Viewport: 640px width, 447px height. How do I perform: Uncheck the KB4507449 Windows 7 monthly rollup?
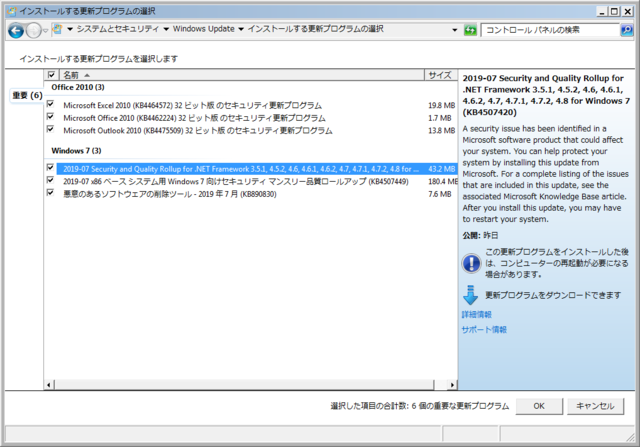[50, 180]
